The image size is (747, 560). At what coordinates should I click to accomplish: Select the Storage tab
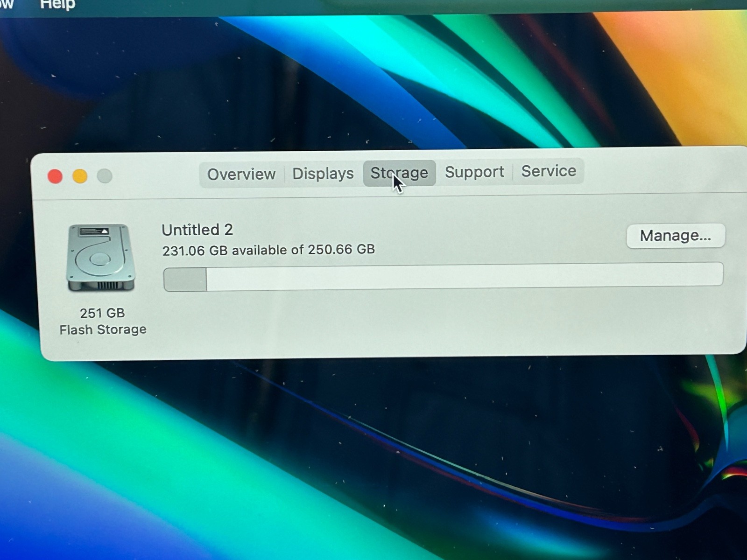399,173
